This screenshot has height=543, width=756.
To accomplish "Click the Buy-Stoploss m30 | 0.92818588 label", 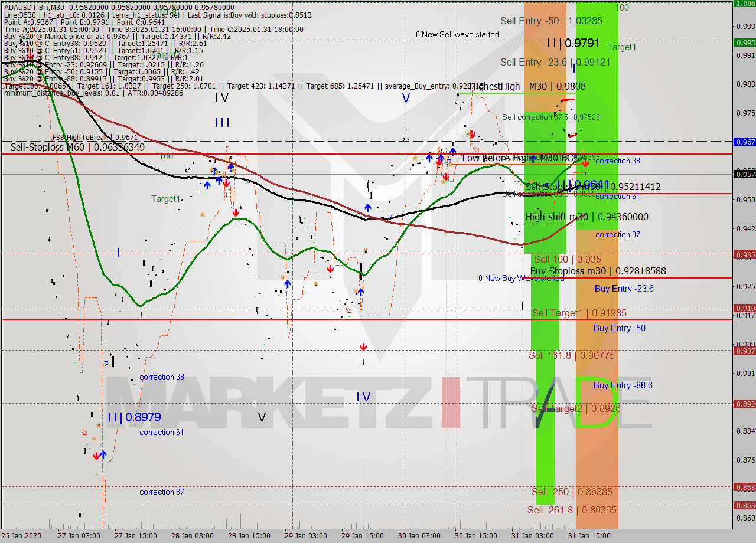I will (598, 271).
